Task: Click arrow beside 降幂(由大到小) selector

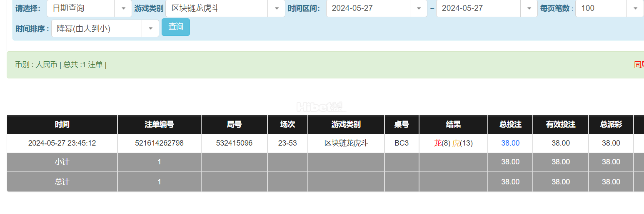Action: tap(150, 29)
